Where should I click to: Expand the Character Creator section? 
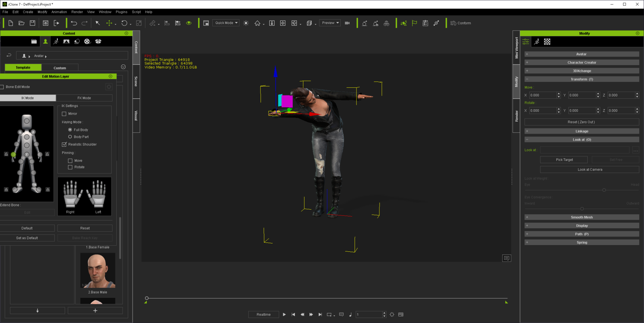click(582, 63)
